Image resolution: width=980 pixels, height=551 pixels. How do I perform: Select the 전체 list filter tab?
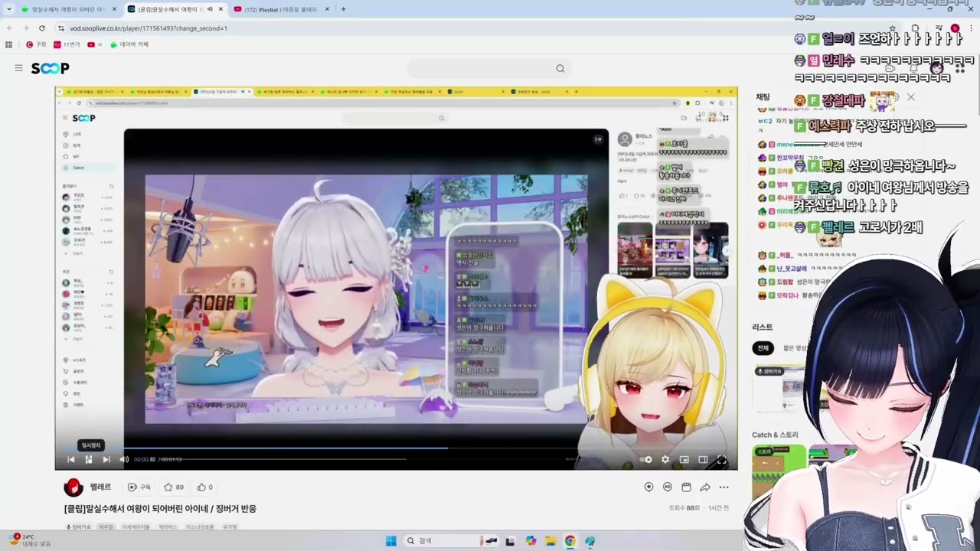point(763,348)
